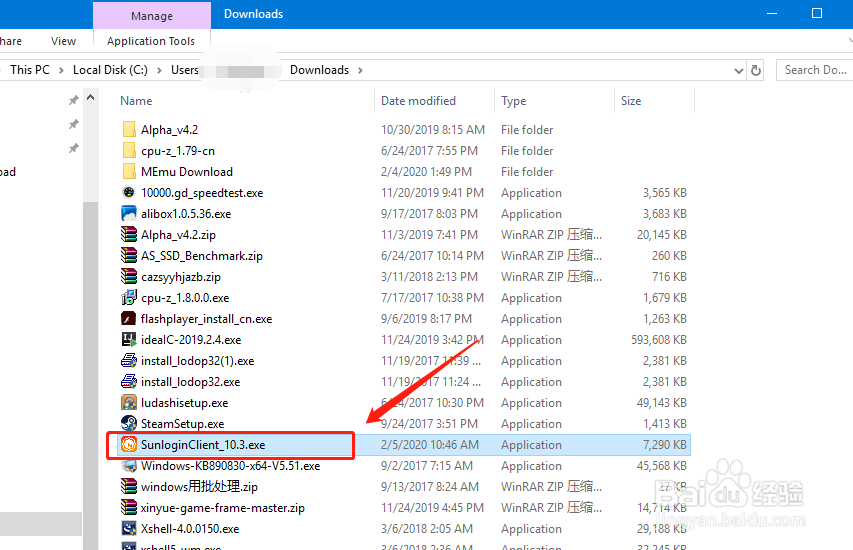Click the SunloginClient_10.3.exe orange icon
This screenshot has width=853, height=550.
[129, 444]
